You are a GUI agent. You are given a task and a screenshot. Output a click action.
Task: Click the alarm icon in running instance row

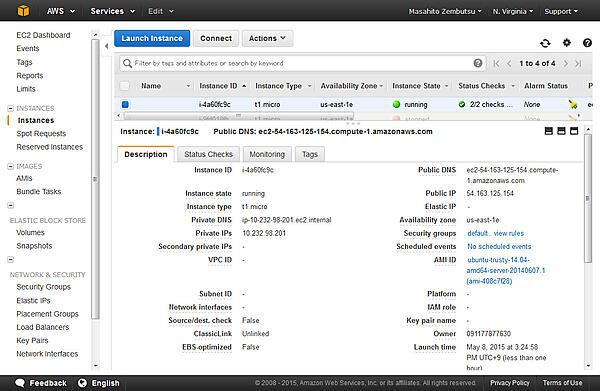pos(572,104)
